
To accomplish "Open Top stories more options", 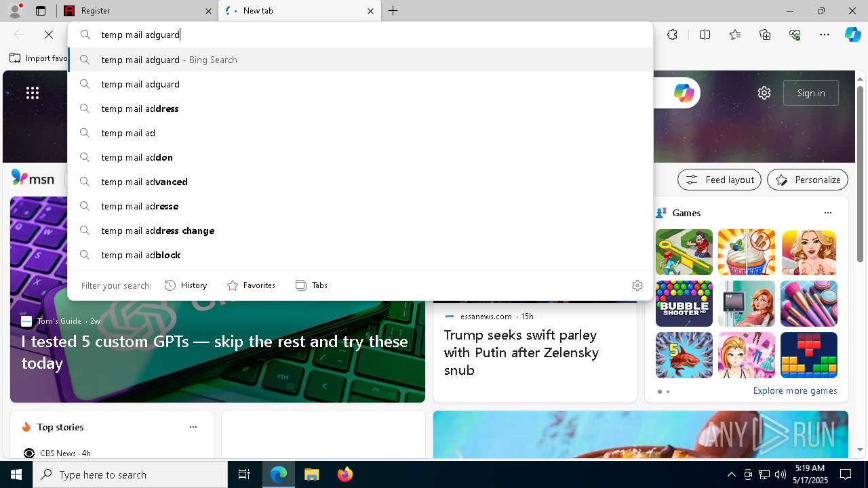I will coord(193,427).
